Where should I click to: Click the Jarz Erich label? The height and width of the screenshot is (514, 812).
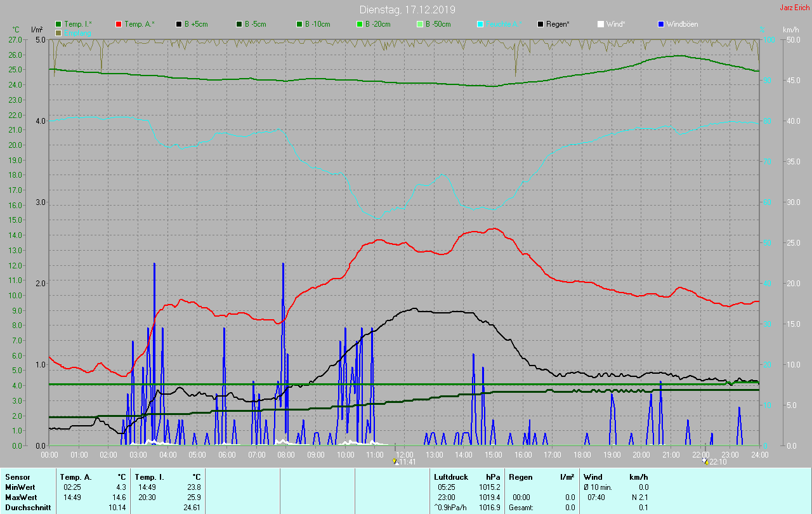coord(794,8)
